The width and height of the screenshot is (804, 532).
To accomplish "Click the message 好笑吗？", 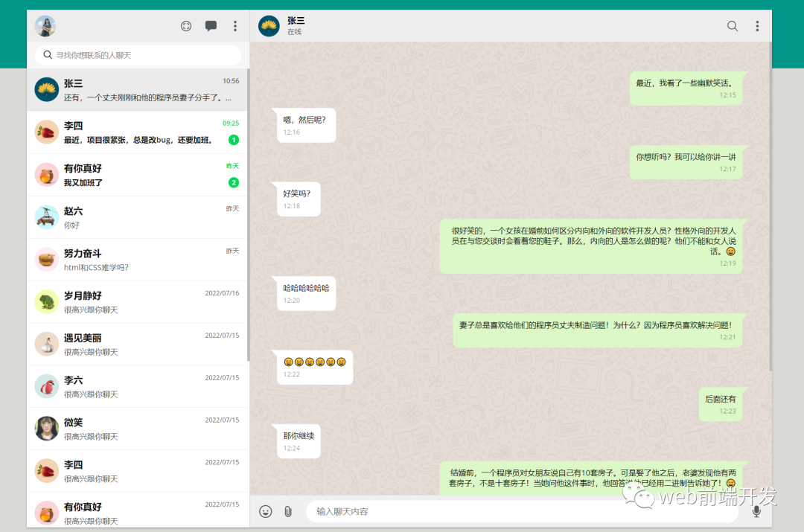I will [299, 199].
